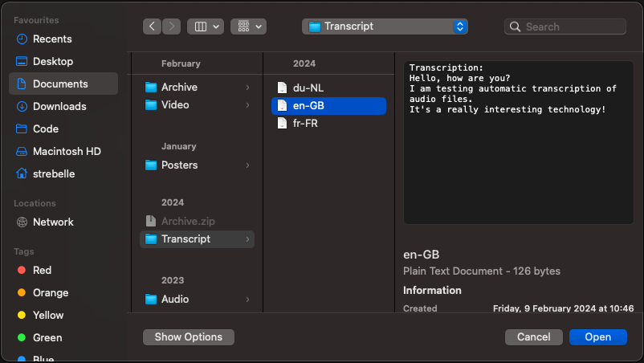644x363 pixels.
Task: Open the Archive folder
Action: pos(198,87)
